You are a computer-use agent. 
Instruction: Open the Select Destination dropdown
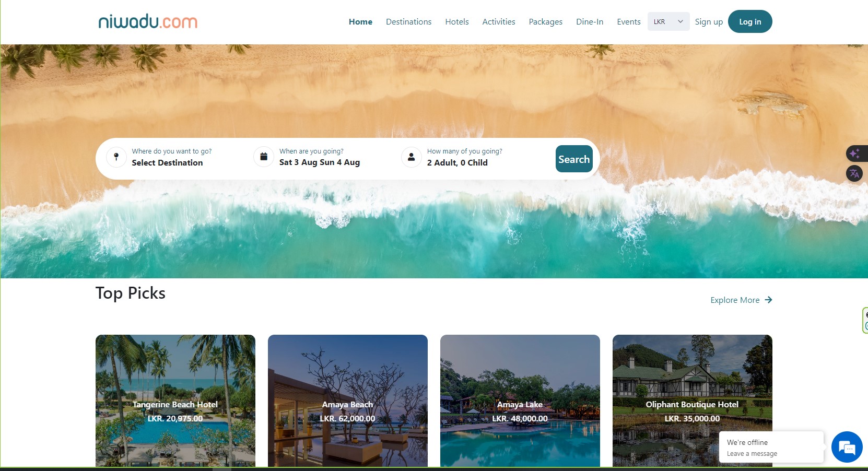click(x=167, y=162)
